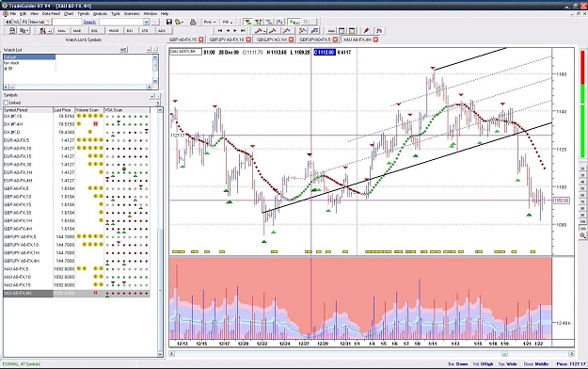Select the GBP A0-FX,1H symbol row
The image size is (588, 369).
coord(76,220)
